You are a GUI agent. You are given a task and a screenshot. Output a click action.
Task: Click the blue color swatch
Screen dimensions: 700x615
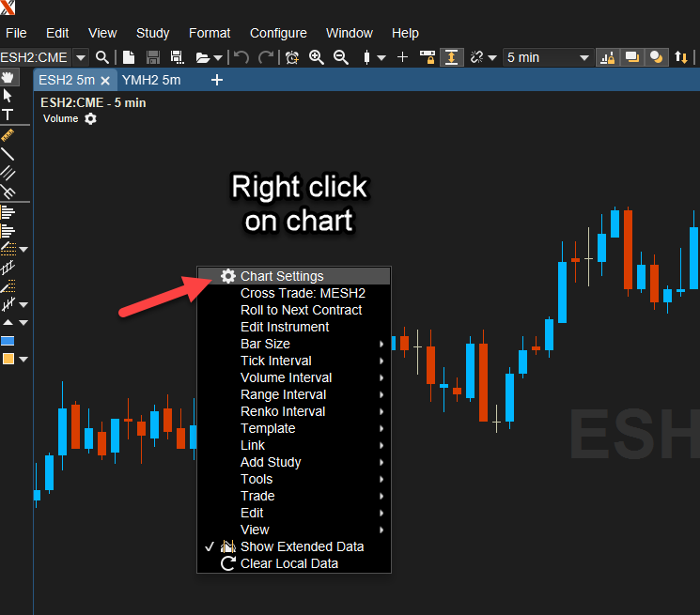click(x=8, y=341)
